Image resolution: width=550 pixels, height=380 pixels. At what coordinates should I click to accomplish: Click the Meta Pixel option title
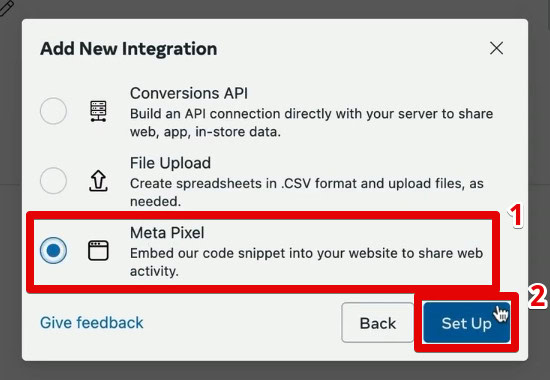tap(167, 233)
